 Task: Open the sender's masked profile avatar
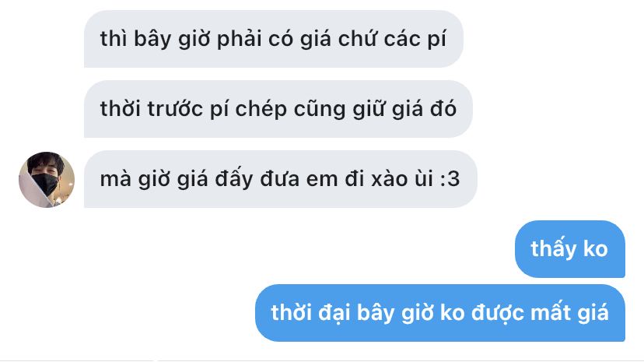click(47, 180)
